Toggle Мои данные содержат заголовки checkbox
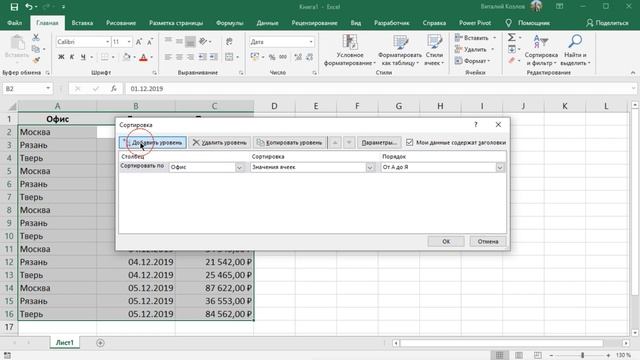Screen dimensions: 640x360 tap(409, 142)
